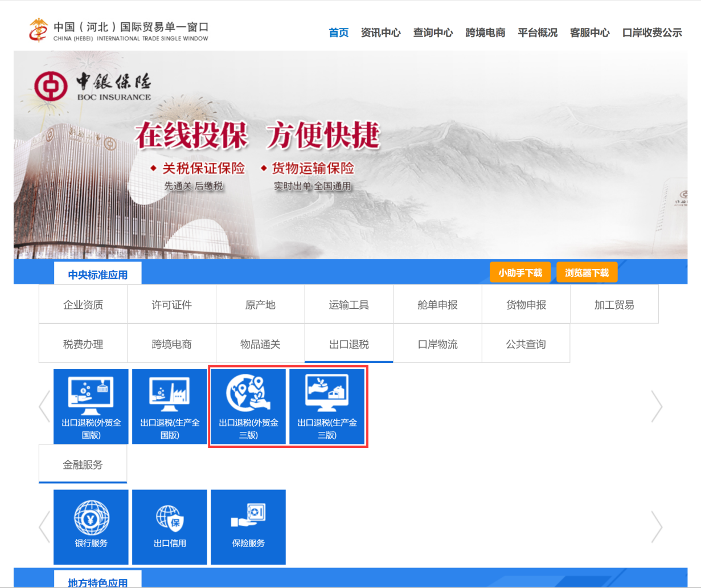This screenshot has height=588, width=701.
Task: Click right arrow of 金融服务 carousel
Action: (x=657, y=527)
